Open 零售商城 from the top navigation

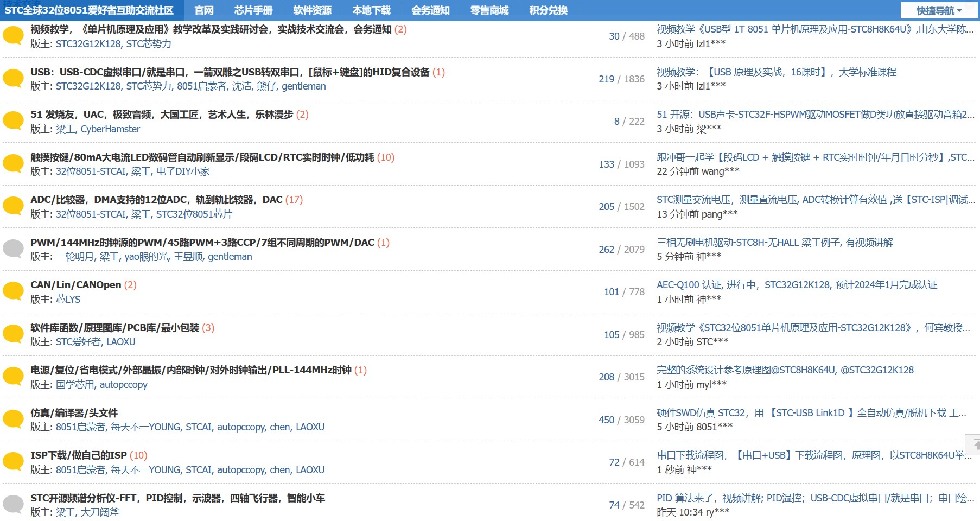(x=489, y=10)
